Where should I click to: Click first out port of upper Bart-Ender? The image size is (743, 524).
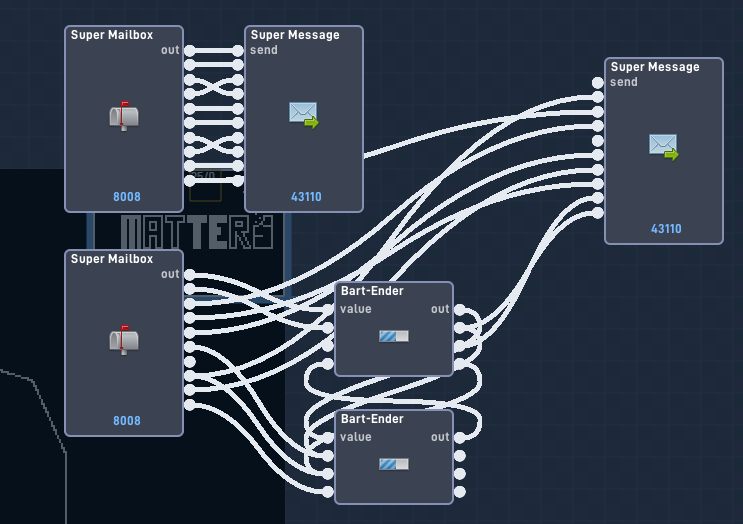pyautogui.click(x=460, y=309)
